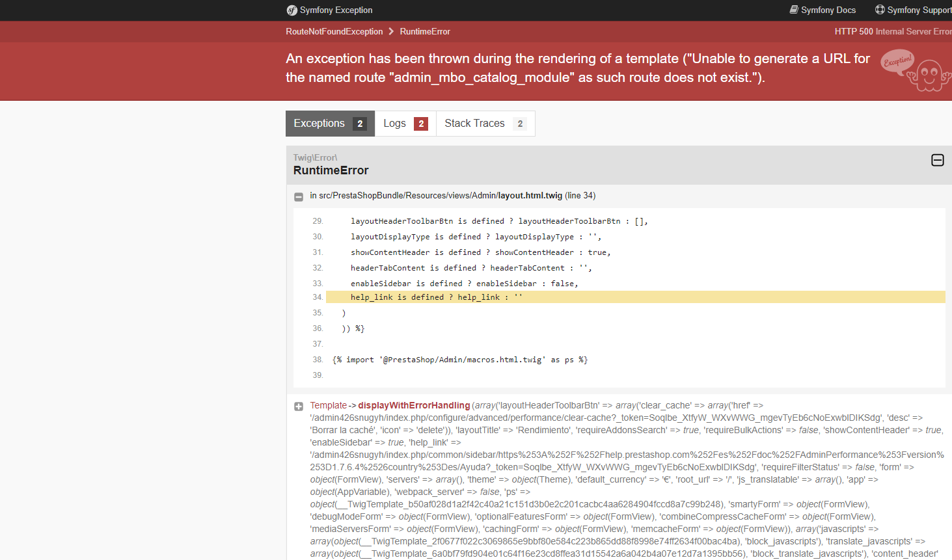The height and width of the screenshot is (560, 952).
Task: Click the Symfony logo icon
Action: tap(292, 10)
